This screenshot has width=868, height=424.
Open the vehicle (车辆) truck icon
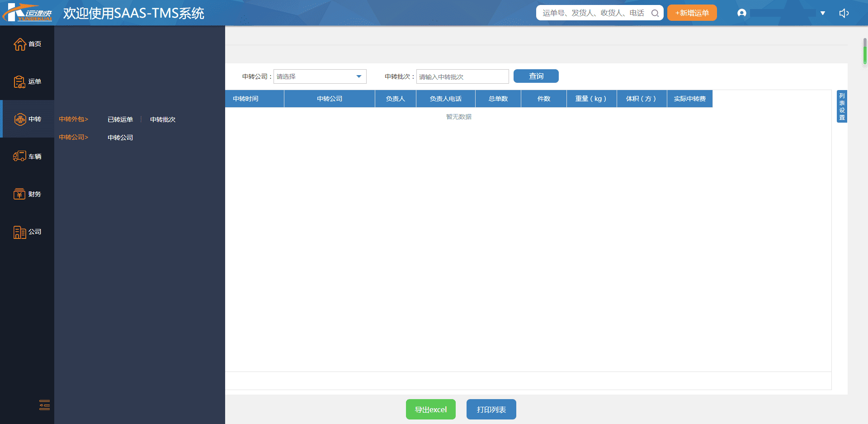[x=19, y=157]
